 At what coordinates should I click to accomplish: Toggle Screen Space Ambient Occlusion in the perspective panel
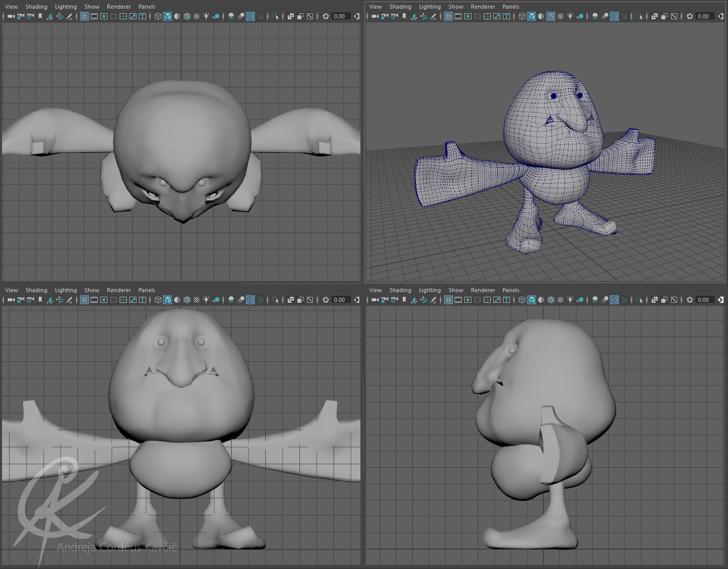pyautogui.click(x=595, y=16)
